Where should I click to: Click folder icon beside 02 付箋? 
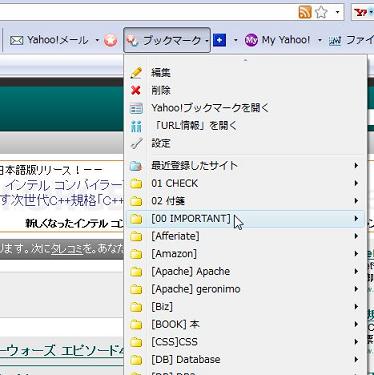click(x=136, y=201)
